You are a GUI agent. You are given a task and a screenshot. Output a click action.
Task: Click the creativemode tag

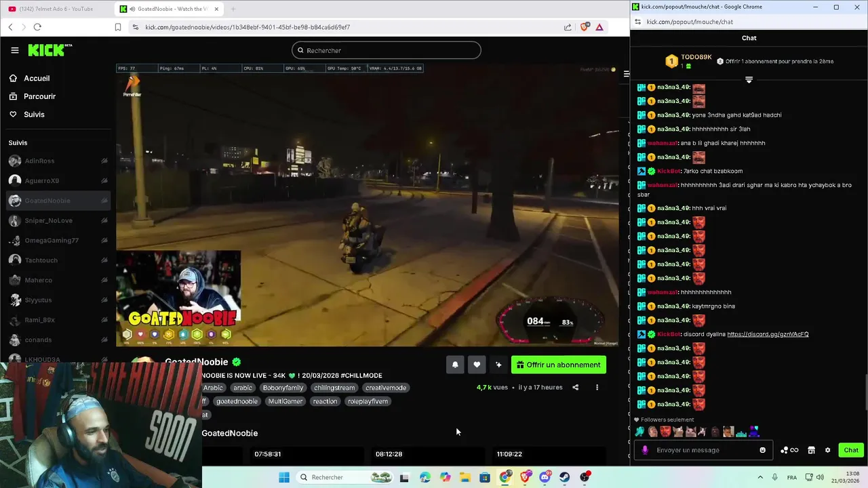pyautogui.click(x=386, y=388)
